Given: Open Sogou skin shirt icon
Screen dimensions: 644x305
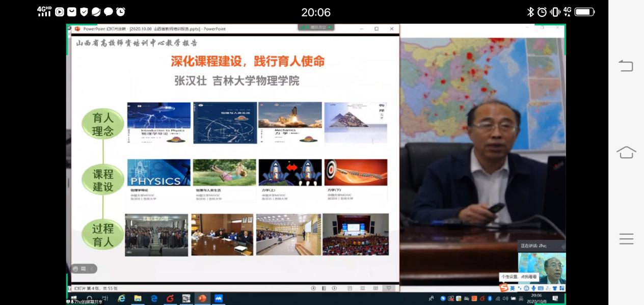Looking at the screenshot, I should [555, 288].
